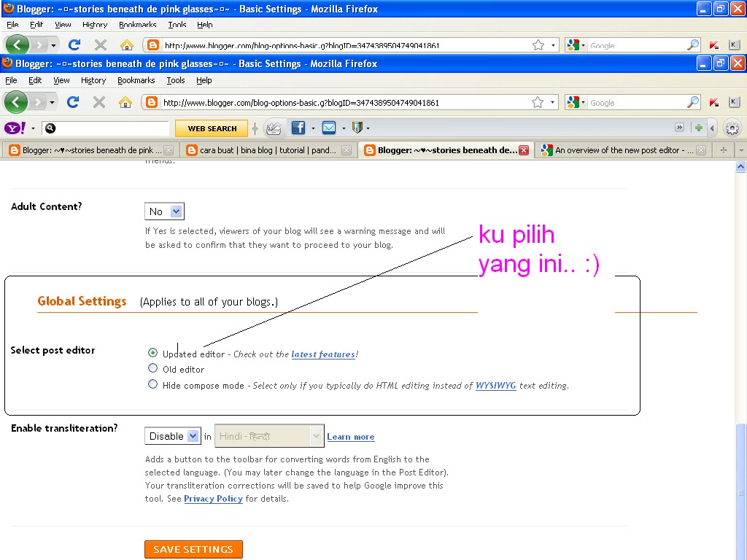Open the Hindi language dropdown

pos(269,436)
